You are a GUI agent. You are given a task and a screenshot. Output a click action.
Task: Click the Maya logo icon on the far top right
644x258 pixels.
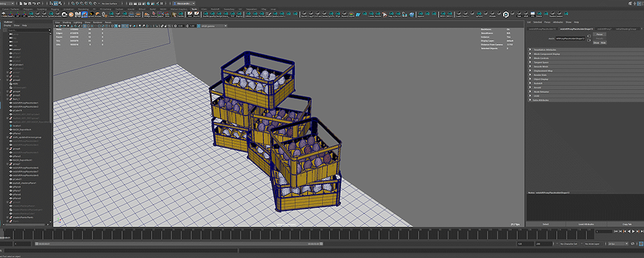point(630,3)
